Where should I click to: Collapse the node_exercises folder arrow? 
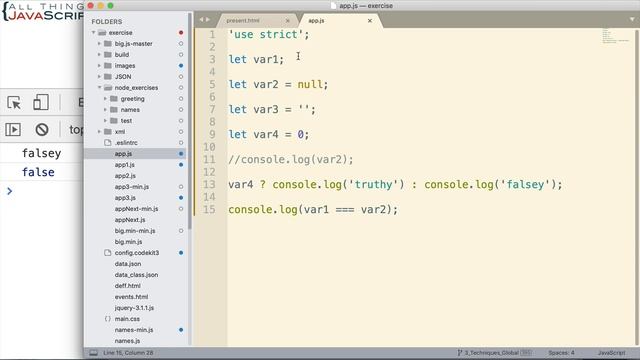(x=99, y=87)
